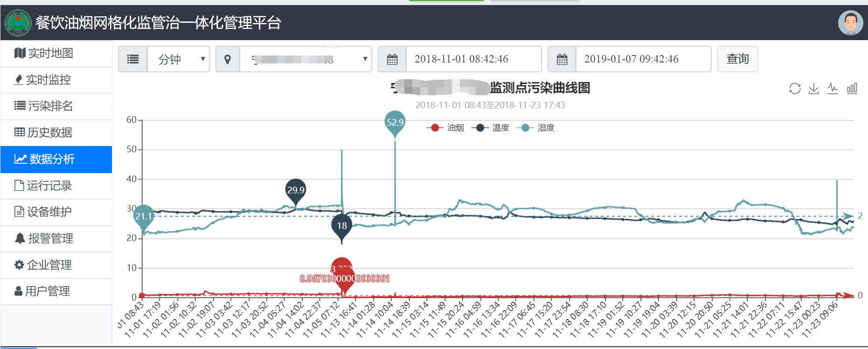Image resolution: width=868 pixels, height=349 pixels.
Task: Toggle the 油烟 legend series
Action: point(445,128)
